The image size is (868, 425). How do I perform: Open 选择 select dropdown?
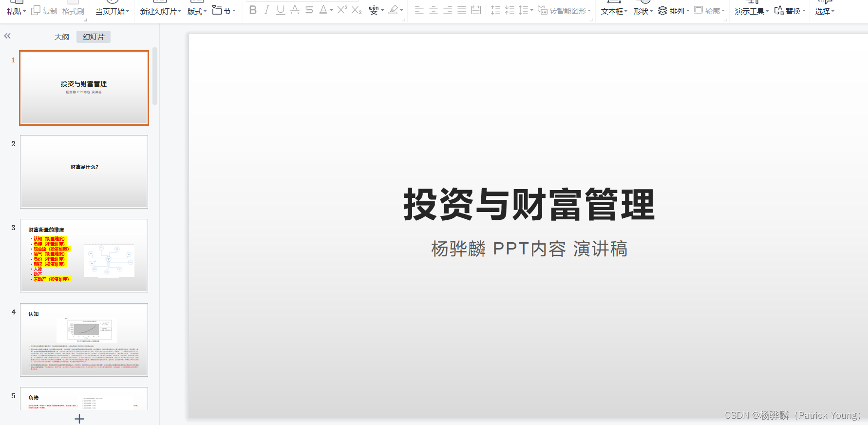coord(825,11)
